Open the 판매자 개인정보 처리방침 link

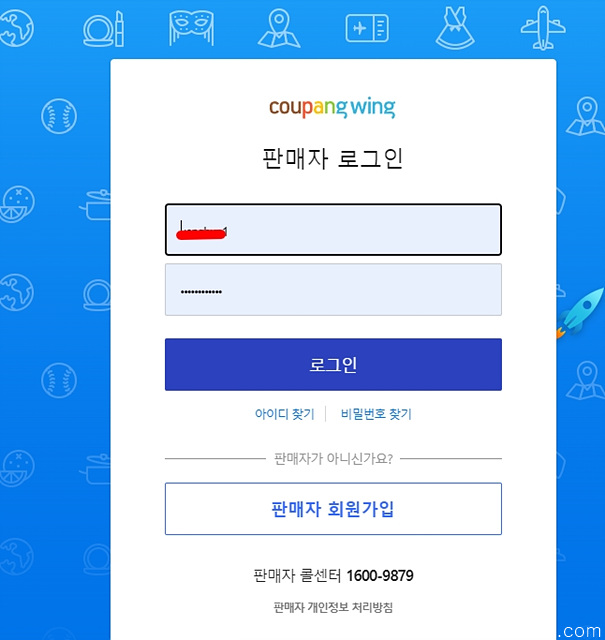(x=333, y=607)
